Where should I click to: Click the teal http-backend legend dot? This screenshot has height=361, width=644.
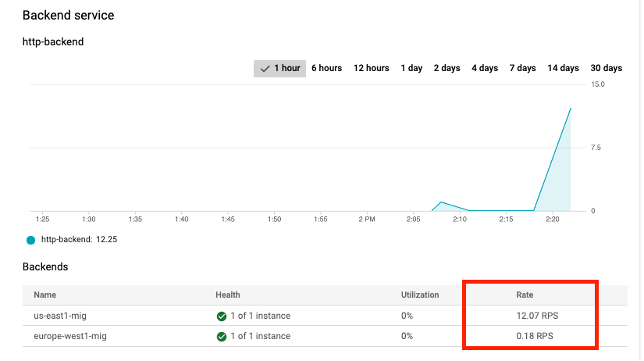30,240
